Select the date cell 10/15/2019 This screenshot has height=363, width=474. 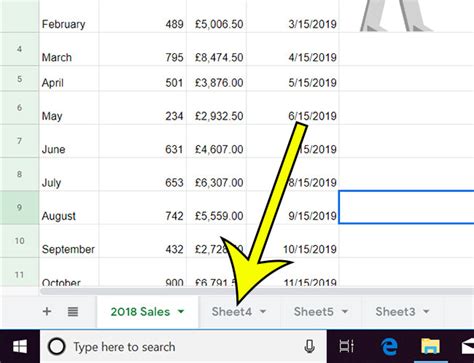tap(293, 241)
